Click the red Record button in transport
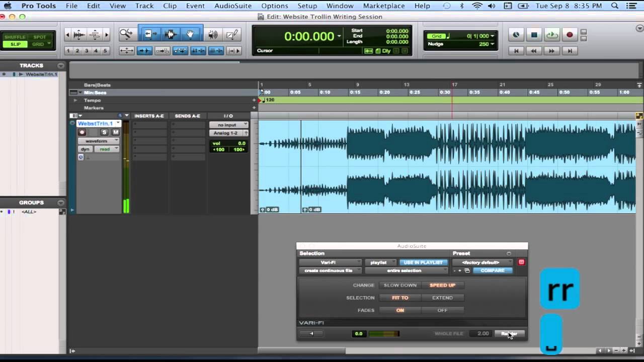The image size is (644, 362). coord(570,35)
